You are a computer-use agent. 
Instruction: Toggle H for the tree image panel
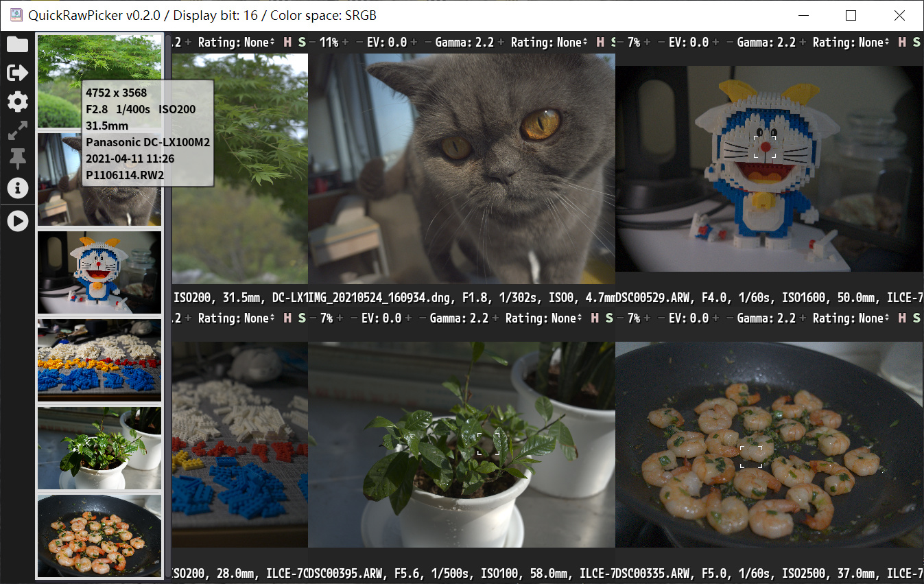tap(287, 43)
